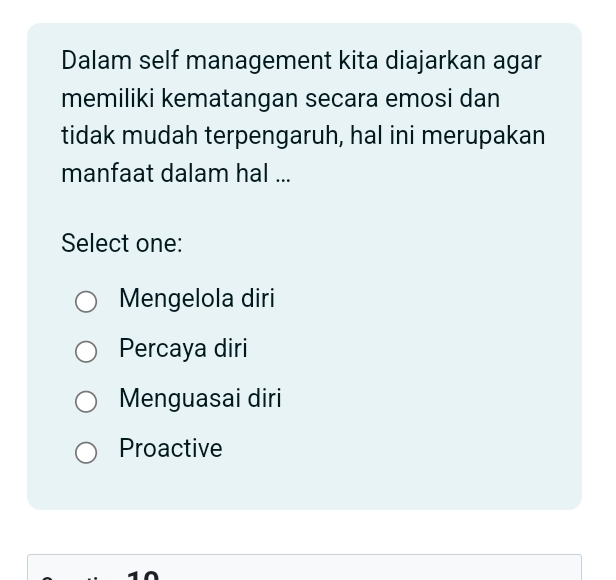This screenshot has height=580, width=616.
Task: Pick the Menguasai diri radio button
Action: [x=87, y=401]
